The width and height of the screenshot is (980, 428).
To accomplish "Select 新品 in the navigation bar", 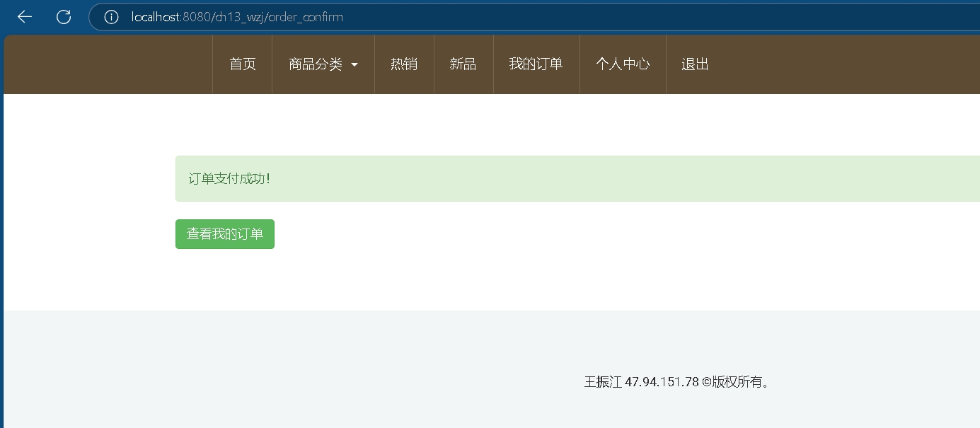I will (x=463, y=64).
